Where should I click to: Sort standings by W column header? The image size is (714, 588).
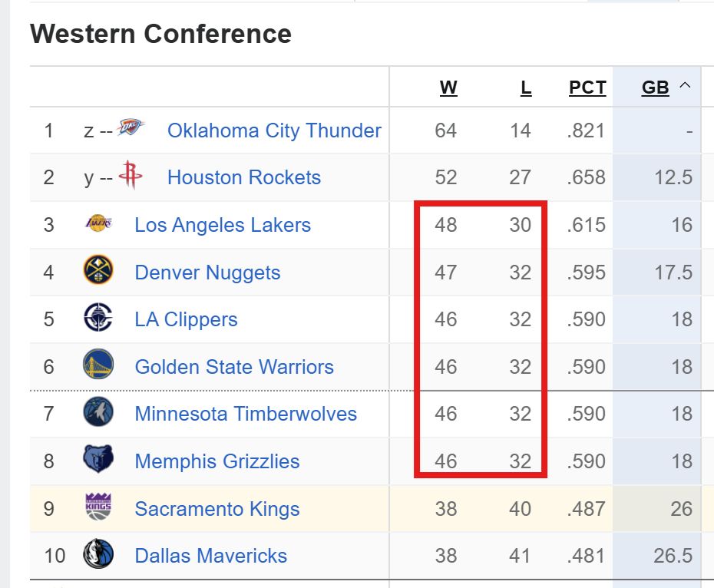(x=448, y=88)
